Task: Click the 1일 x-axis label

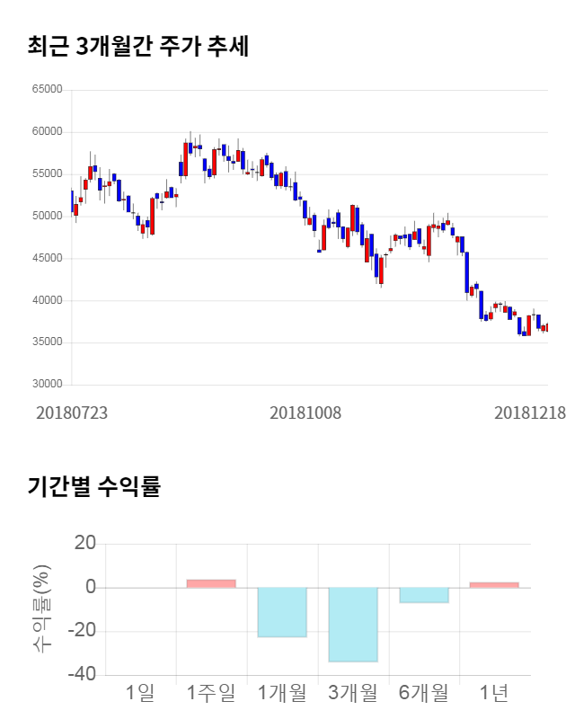Action: (x=140, y=693)
